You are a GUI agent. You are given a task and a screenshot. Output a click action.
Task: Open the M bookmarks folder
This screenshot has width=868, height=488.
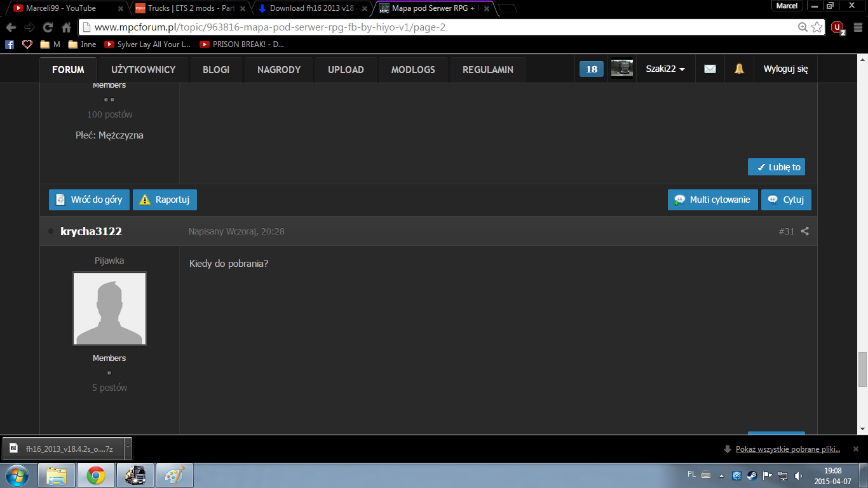[x=50, y=44]
